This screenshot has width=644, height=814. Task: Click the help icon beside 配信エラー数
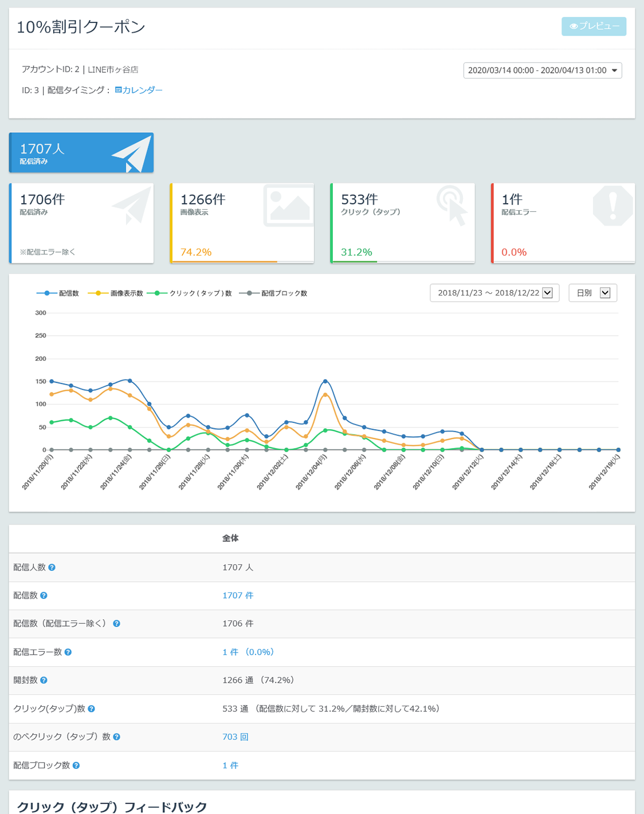(x=68, y=652)
